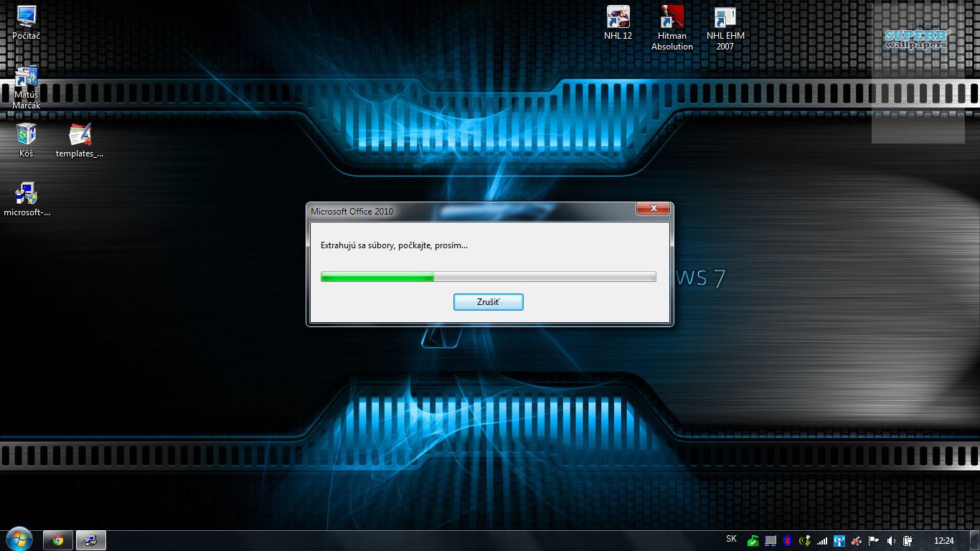The height and width of the screenshot is (551, 980).
Task: Launch the Hitman Absolution shortcut
Action: (672, 28)
